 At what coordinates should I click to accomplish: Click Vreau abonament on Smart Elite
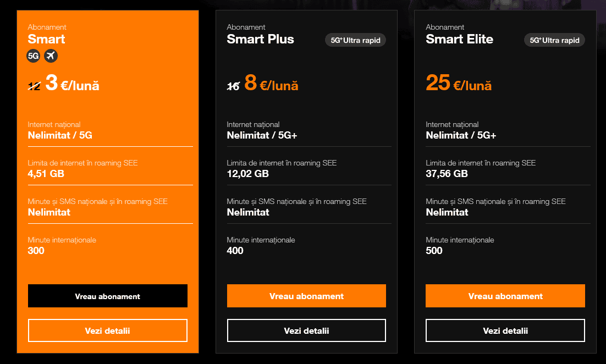click(505, 296)
